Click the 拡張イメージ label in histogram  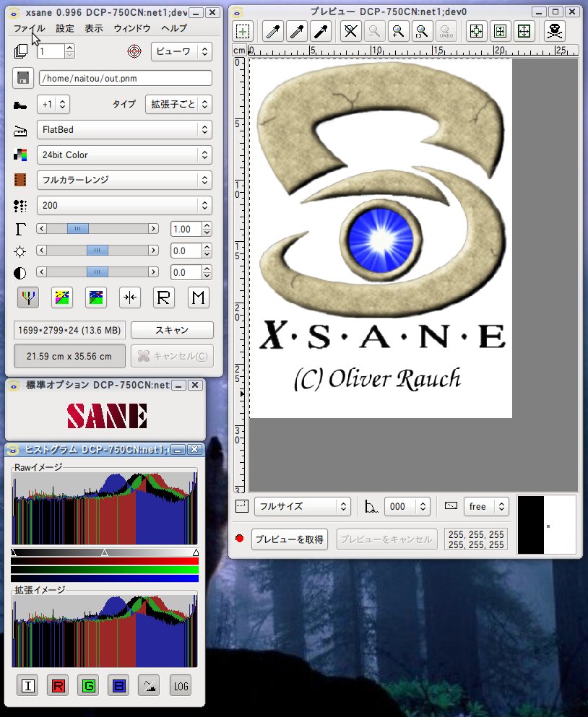[40, 590]
